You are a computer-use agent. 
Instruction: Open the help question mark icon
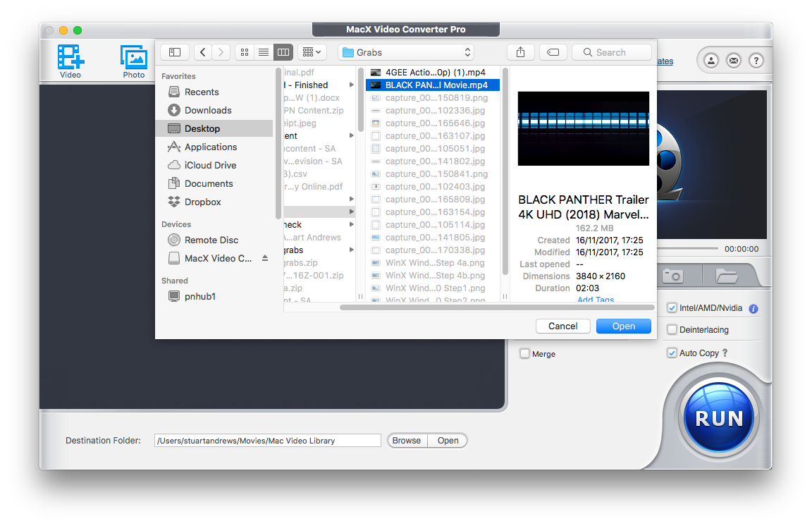[x=756, y=61]
